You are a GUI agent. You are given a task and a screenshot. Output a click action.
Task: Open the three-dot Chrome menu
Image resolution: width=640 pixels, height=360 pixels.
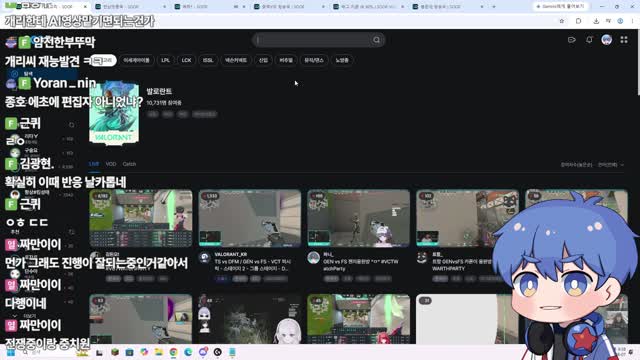coord(632,21)
